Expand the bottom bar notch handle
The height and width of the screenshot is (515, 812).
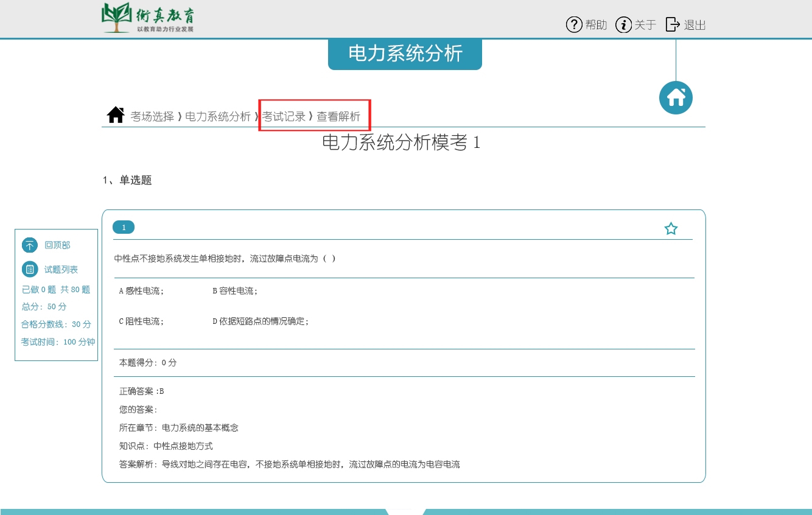406,511
